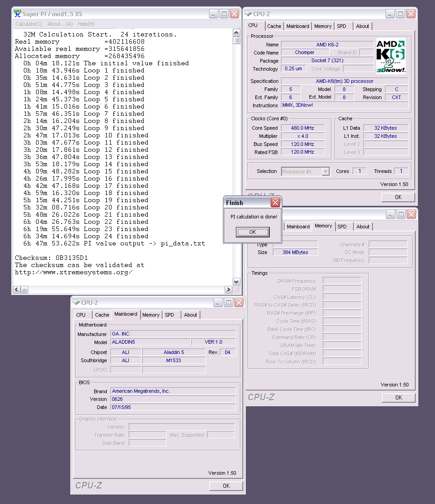Screen dimensions: 435x504
Task: Click the Super PI app icon in title bar
Action: [18, 14]
